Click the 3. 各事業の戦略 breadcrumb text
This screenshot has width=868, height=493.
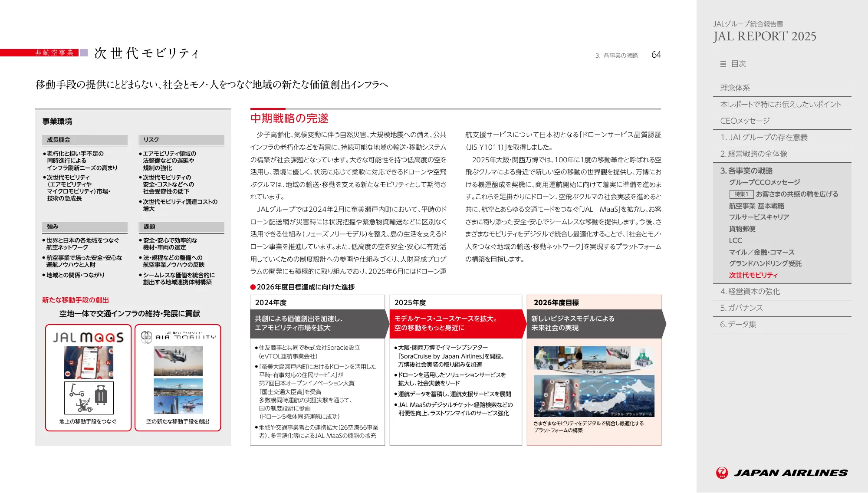[x=617, y=56]
